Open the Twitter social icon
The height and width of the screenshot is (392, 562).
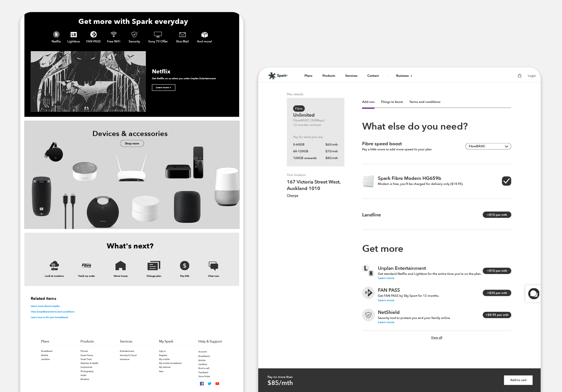point(210,384)
